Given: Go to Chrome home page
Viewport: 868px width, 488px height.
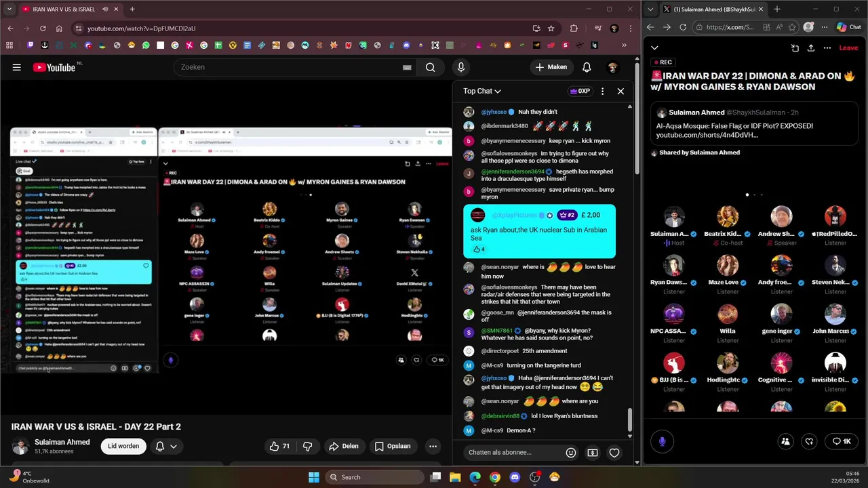Looking at the screenshot, I should pos(59,28).
